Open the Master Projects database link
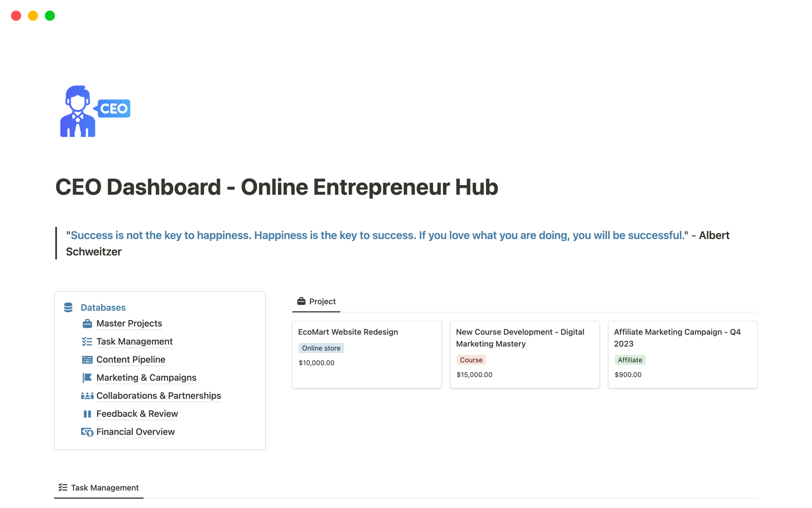Screen dimensions: 812x508 pos(129,323)
